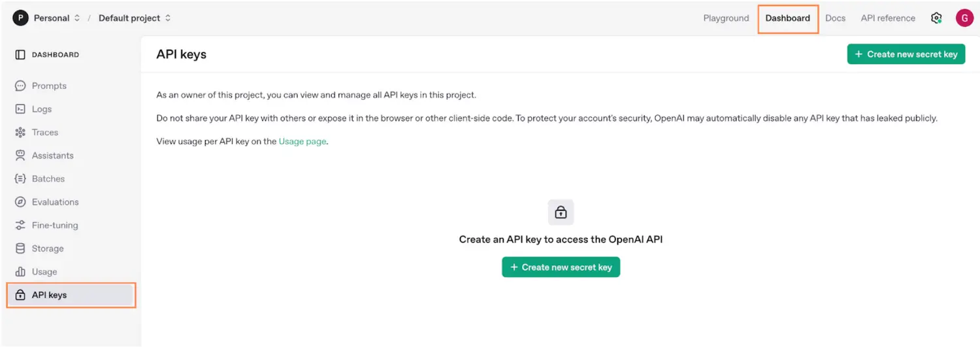
Task: Follow the Usage page link
Action: (302, 141)
